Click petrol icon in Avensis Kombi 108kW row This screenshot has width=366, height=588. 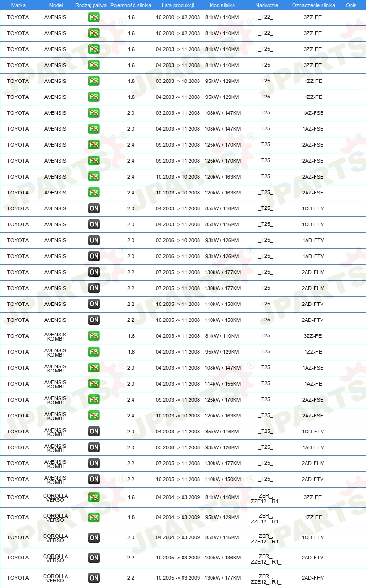click(94, 368)
